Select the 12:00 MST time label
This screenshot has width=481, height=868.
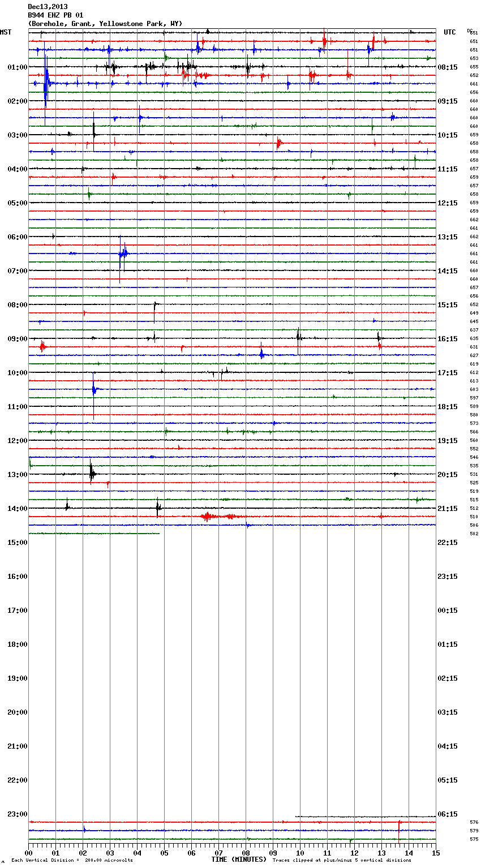(17, 441)
